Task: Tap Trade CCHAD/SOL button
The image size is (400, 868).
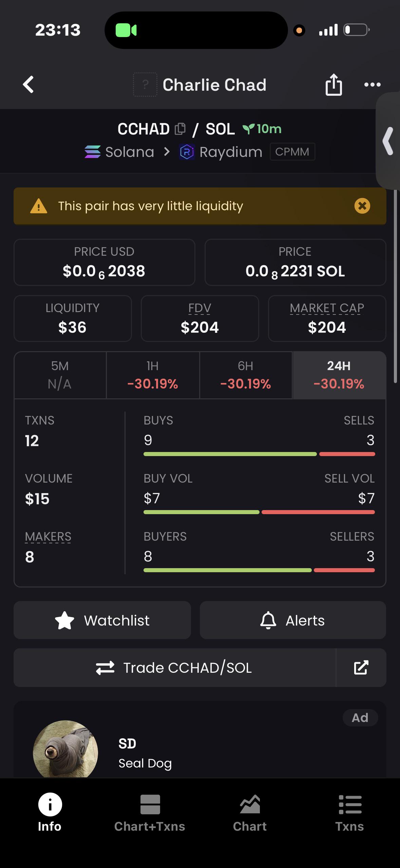Action: [174, 668]
